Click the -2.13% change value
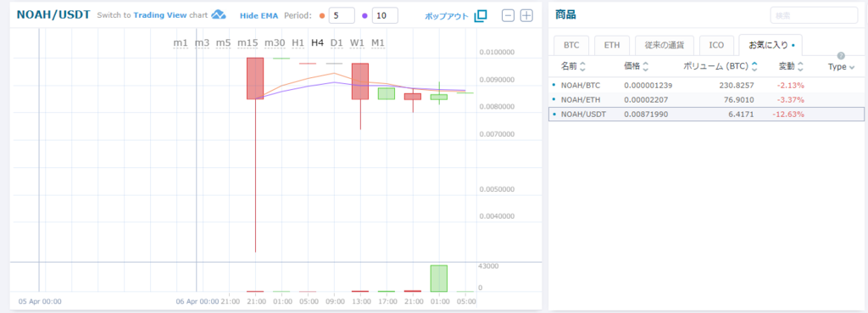The height and width of the screenshot is (313, 868). 791,86
